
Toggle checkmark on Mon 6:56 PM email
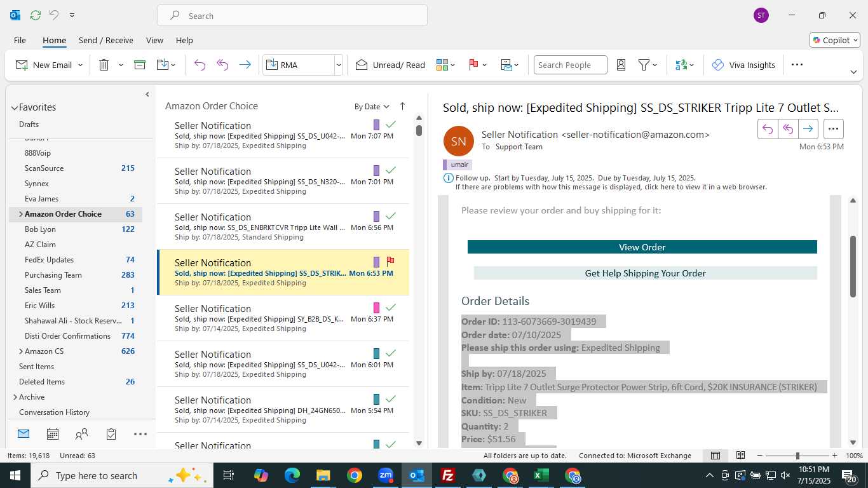pos(391,216)
